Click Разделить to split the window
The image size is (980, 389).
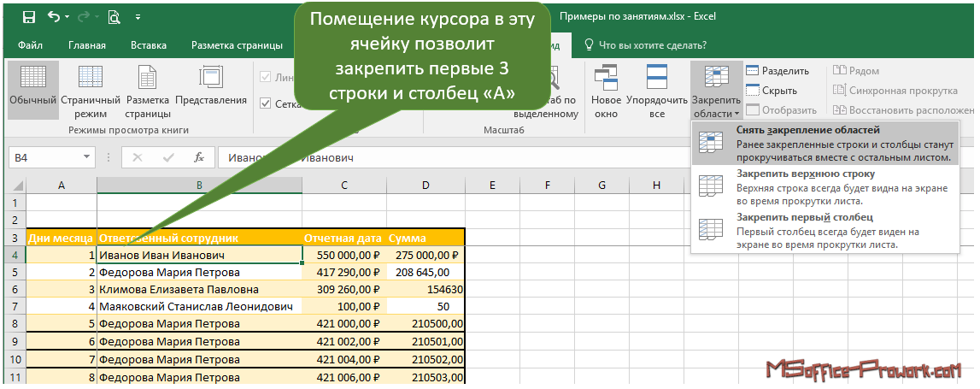(x=778, y=71)
